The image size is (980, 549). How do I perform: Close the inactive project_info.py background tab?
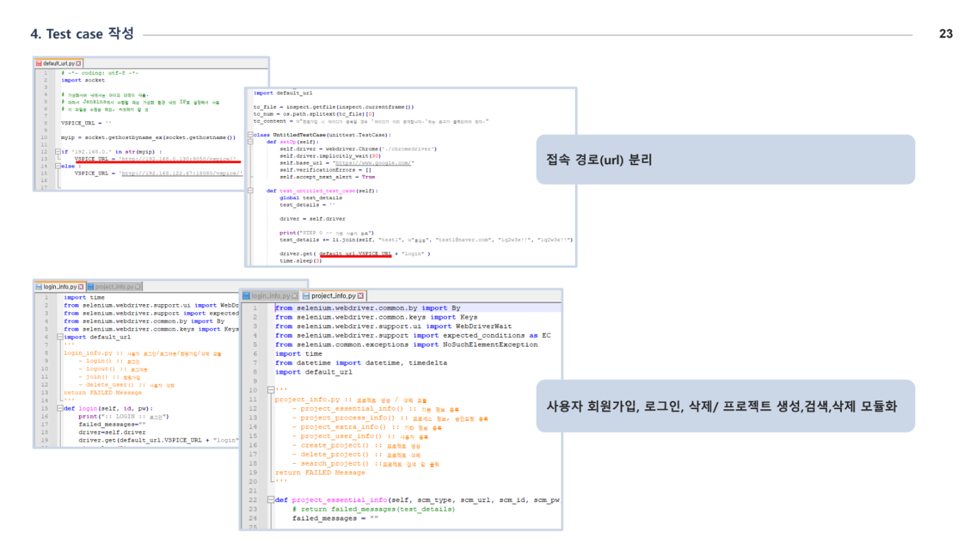tap(136, 286)
